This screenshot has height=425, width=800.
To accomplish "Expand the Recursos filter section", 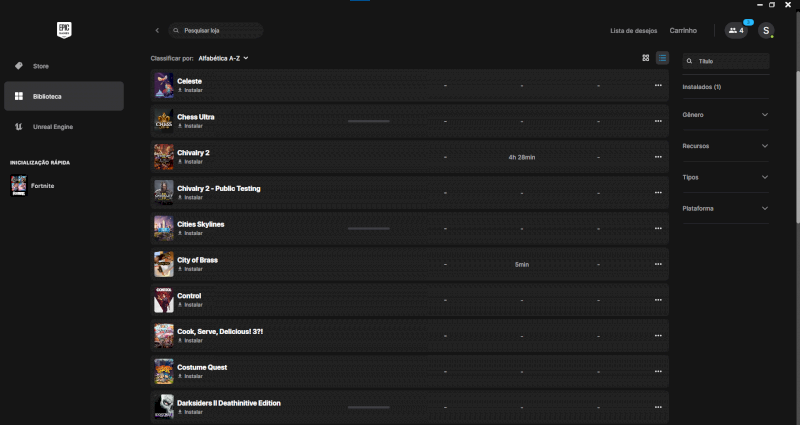I will point(726,146).
